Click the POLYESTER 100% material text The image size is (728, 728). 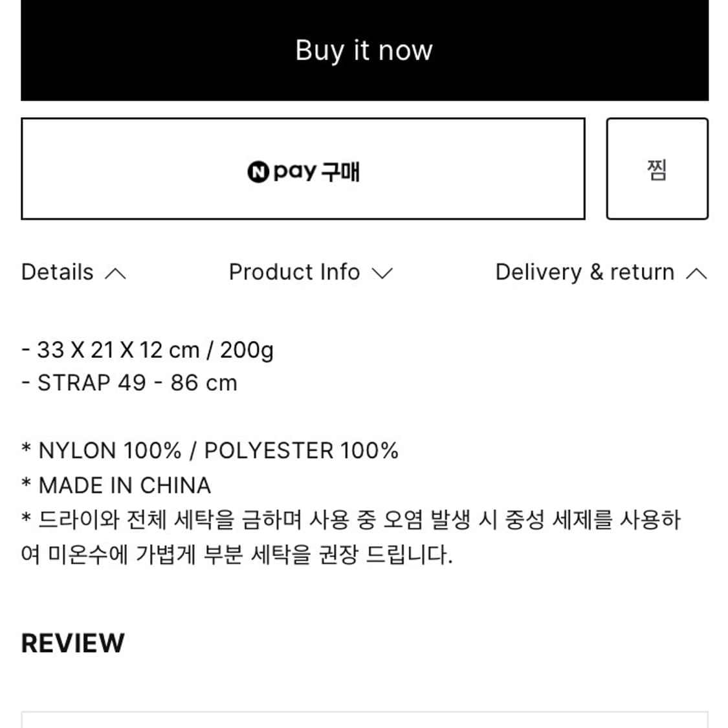click(x=301, y=451)
